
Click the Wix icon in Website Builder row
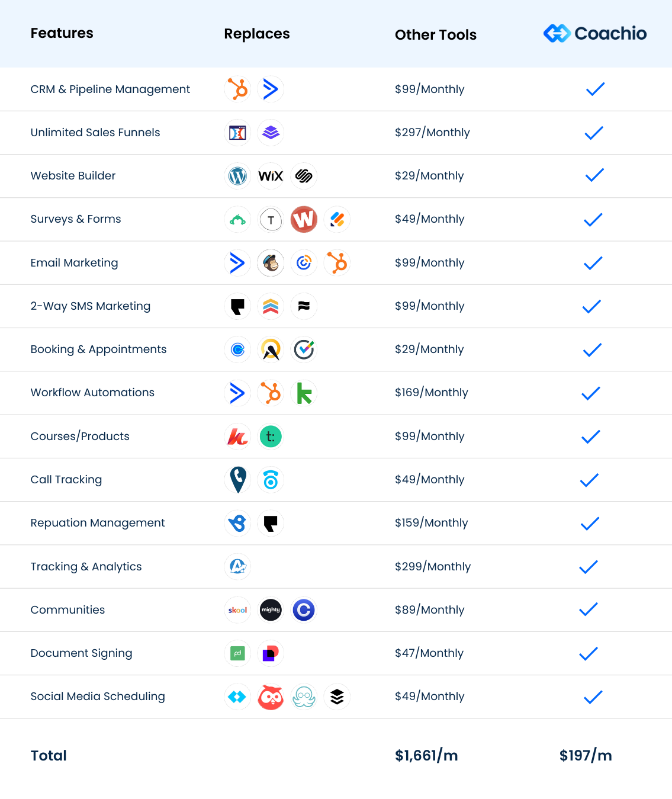coord(271,176)
